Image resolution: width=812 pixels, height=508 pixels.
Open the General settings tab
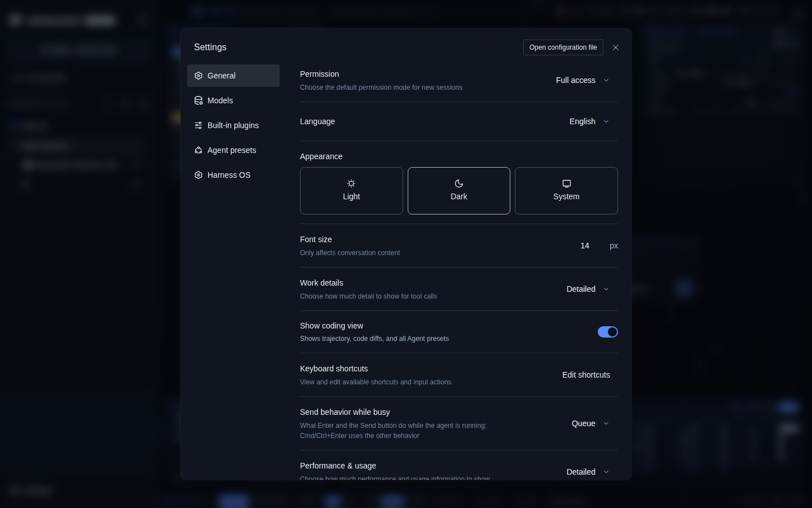tap(233, 76)
